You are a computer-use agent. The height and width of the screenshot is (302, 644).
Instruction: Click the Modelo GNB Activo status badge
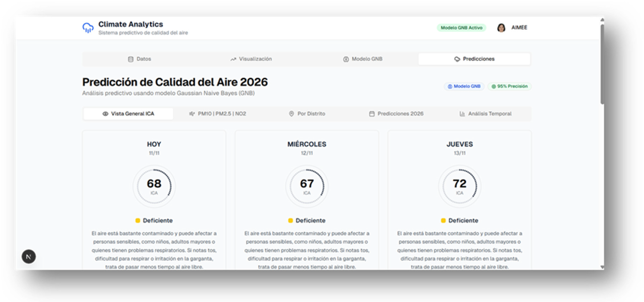pos(461,28)
